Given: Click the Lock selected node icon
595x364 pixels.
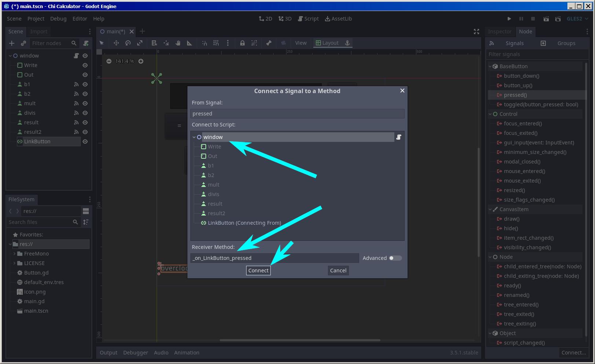Looking at the screenshot, I should (x=242, y=43).
